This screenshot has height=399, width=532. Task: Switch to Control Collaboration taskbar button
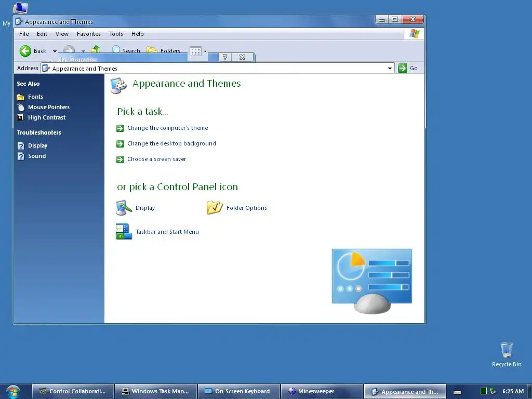tap(73, 391)
